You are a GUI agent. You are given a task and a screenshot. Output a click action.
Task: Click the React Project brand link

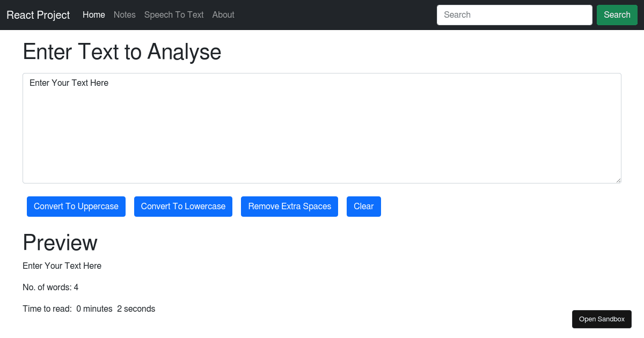click(38, 14)
